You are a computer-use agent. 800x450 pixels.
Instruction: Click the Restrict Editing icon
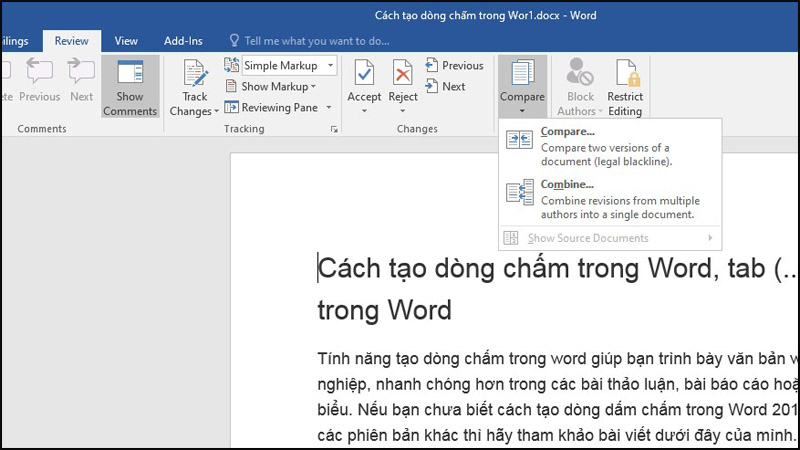pyautogui.click(x=626, y=72)
